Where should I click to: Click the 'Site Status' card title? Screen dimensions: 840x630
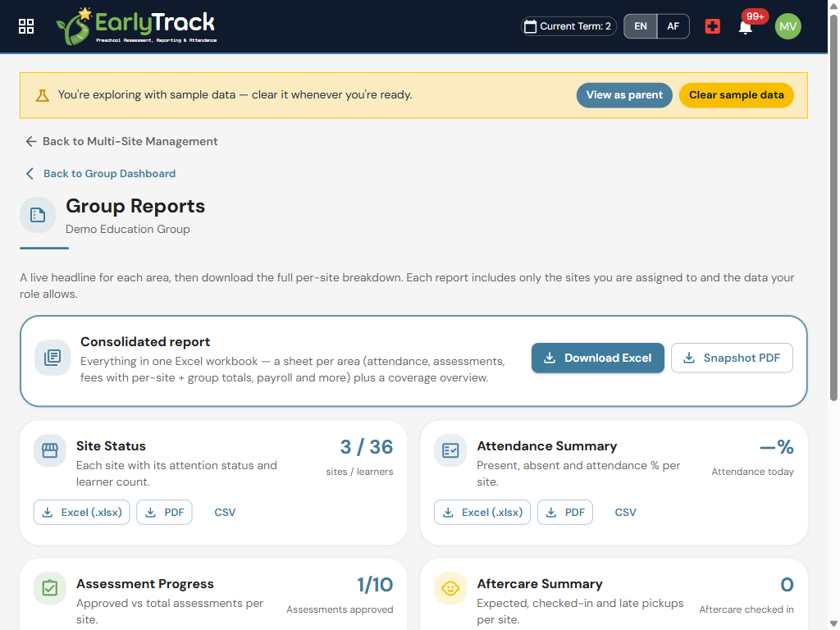111,446
